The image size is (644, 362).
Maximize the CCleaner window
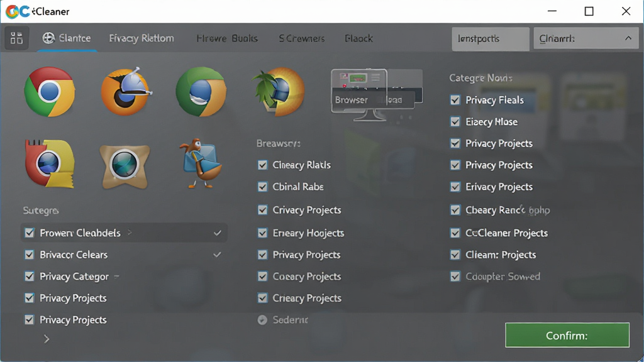(589, 11)
